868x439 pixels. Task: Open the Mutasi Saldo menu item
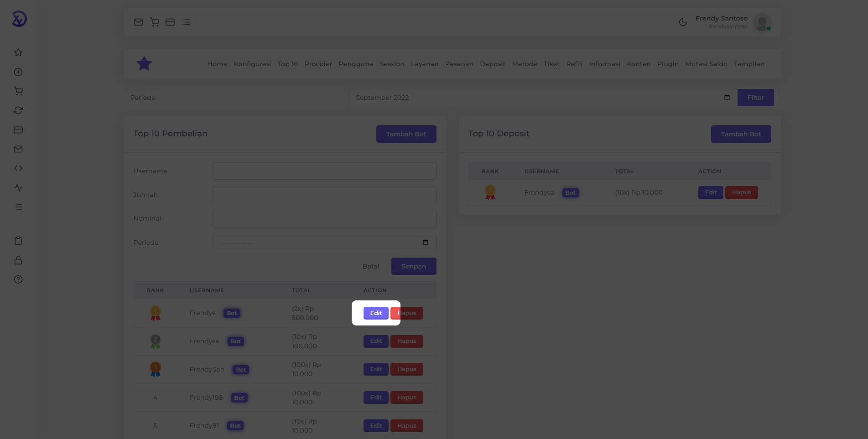click(x=706, y=64)
